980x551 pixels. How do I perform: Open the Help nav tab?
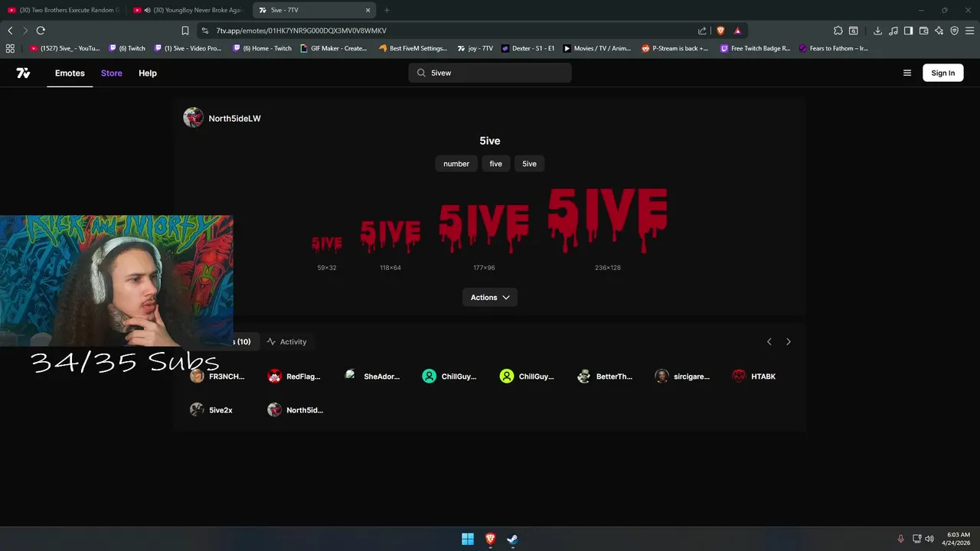(148, 73)
